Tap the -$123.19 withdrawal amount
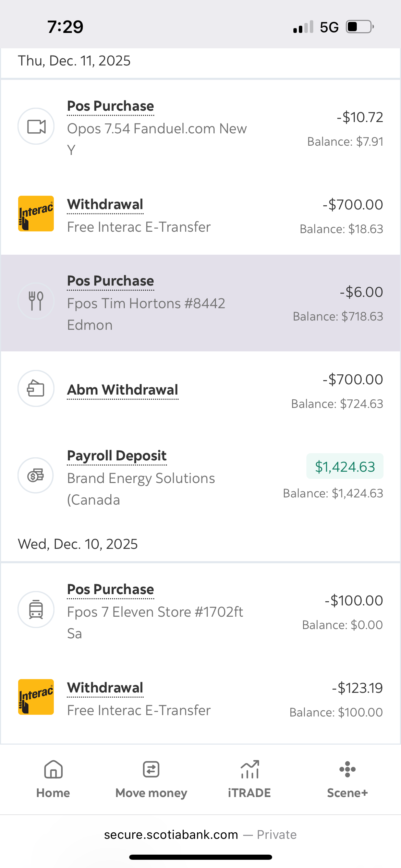Image resolution: width=401 pixels, height=868 pixels. [357, 688]
